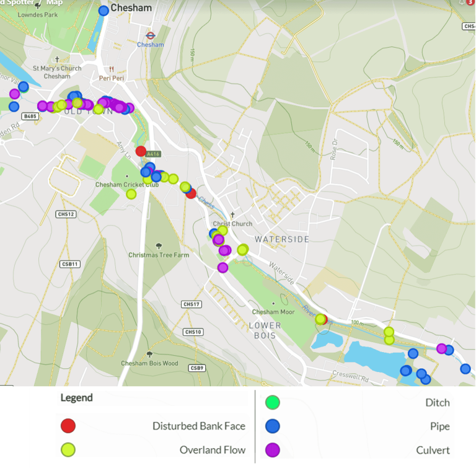476x468 pixels.
Task: Select the CHS17 path label
Action: [192, 304]
